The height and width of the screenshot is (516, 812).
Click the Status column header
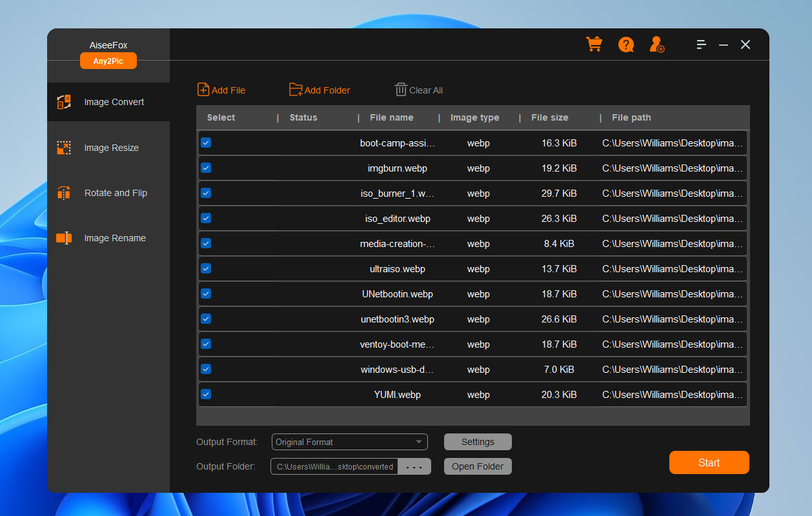pos(303,117)
